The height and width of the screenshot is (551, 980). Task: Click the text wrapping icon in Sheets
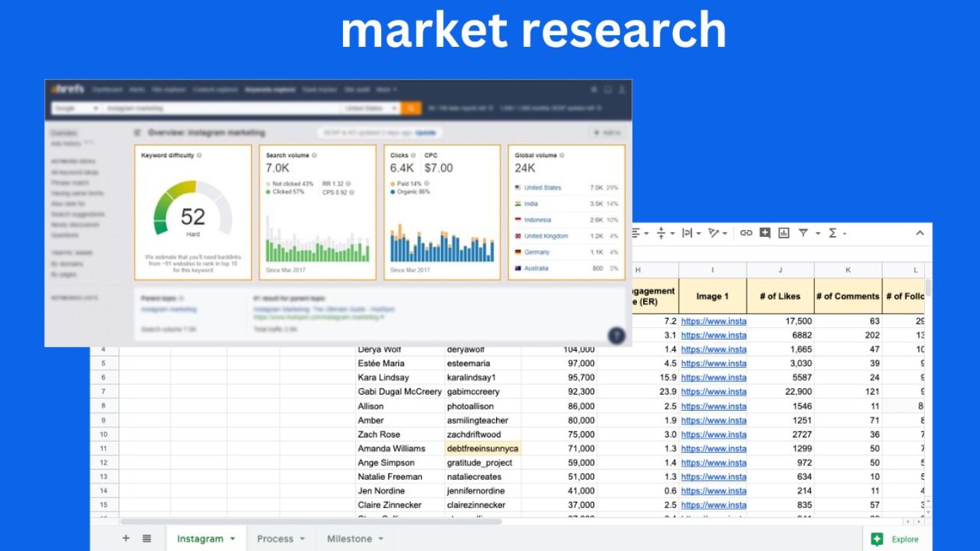tap(687, 233)
